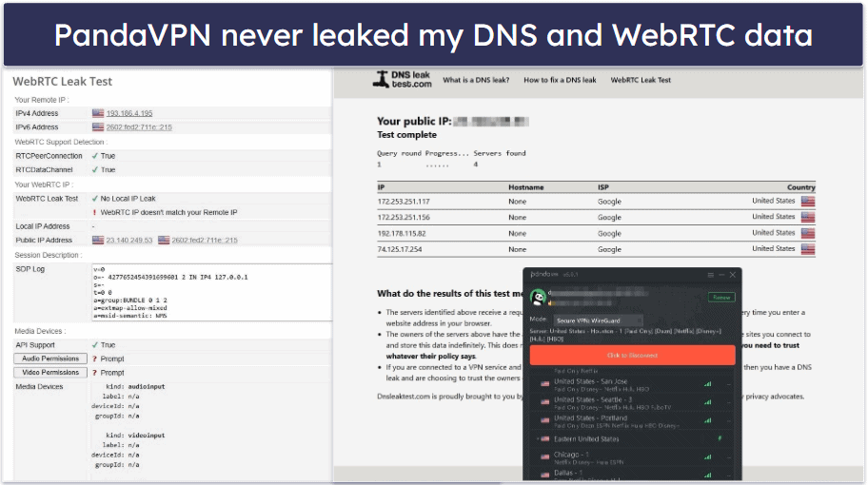Click signal strength icon of San Jose server

click(707, 384)
